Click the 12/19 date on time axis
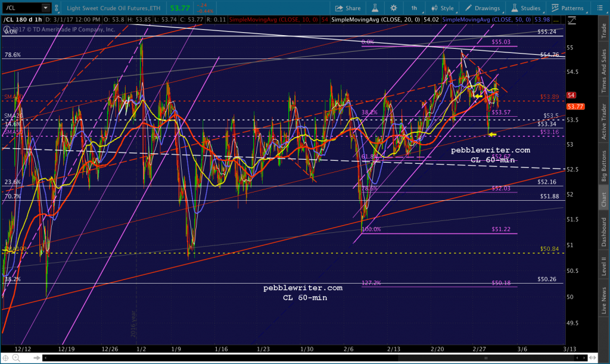 point(67,349)
